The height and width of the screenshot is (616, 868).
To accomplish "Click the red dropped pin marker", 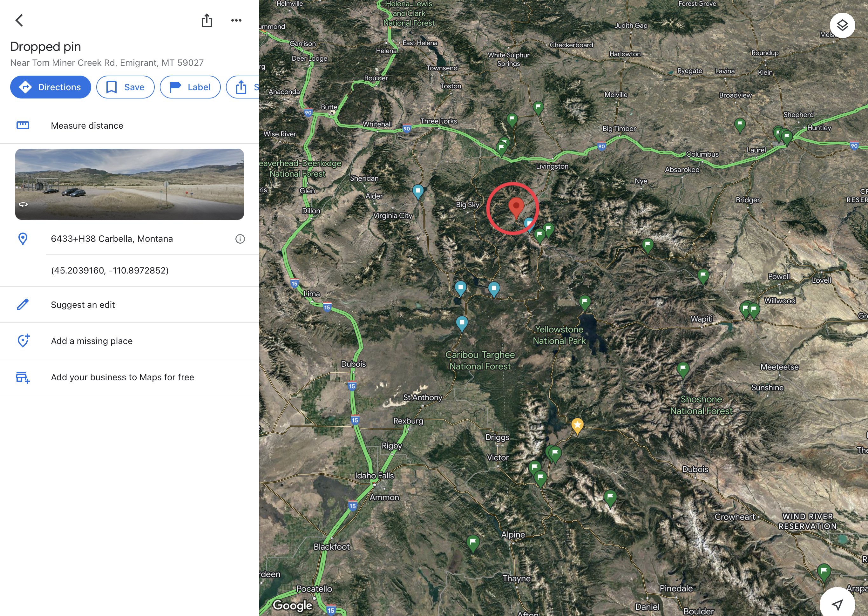I will pyautogui.click(x=516, y=207).
